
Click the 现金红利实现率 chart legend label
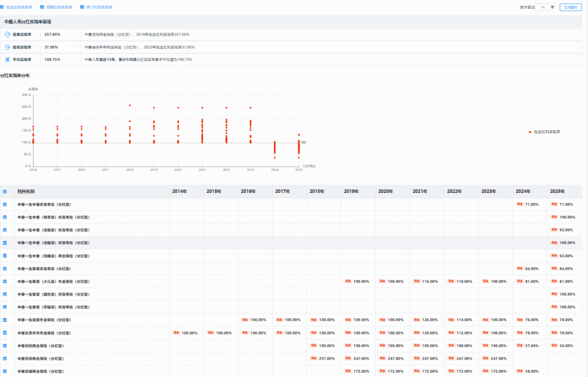point(547,132)
